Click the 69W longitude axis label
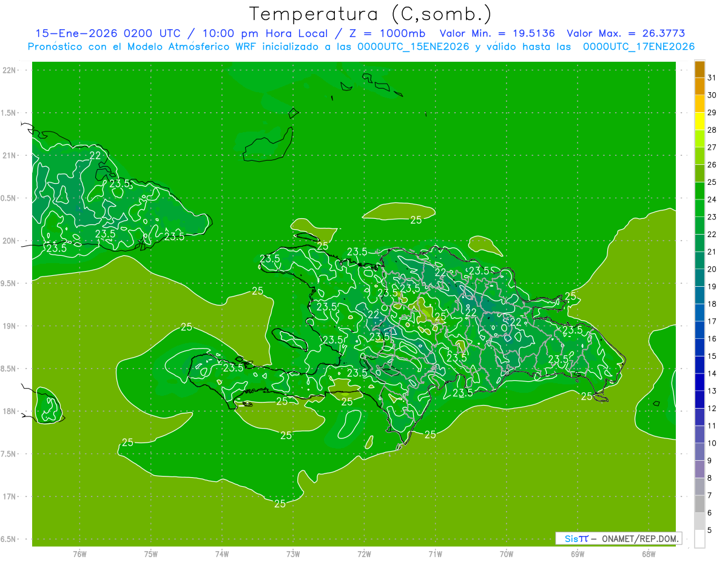728x562 pixels. 578,554
